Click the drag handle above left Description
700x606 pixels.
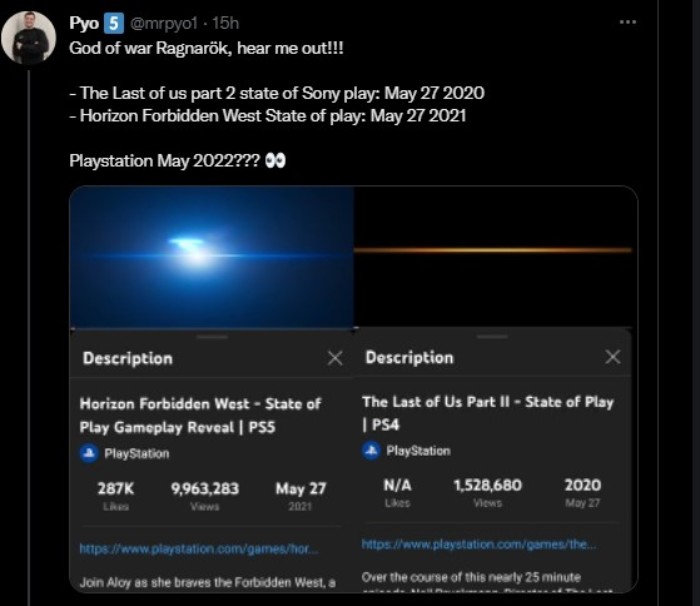click(x=212, y=337)
